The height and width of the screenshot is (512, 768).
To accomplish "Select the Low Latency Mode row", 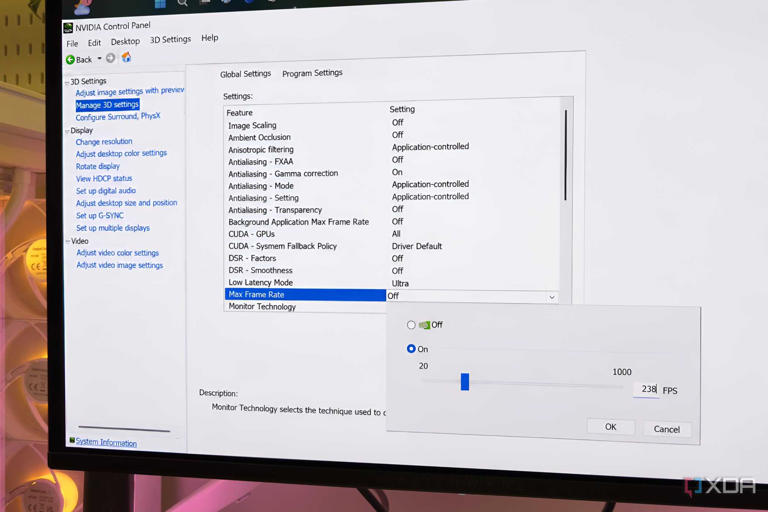I will click(390, 283).
